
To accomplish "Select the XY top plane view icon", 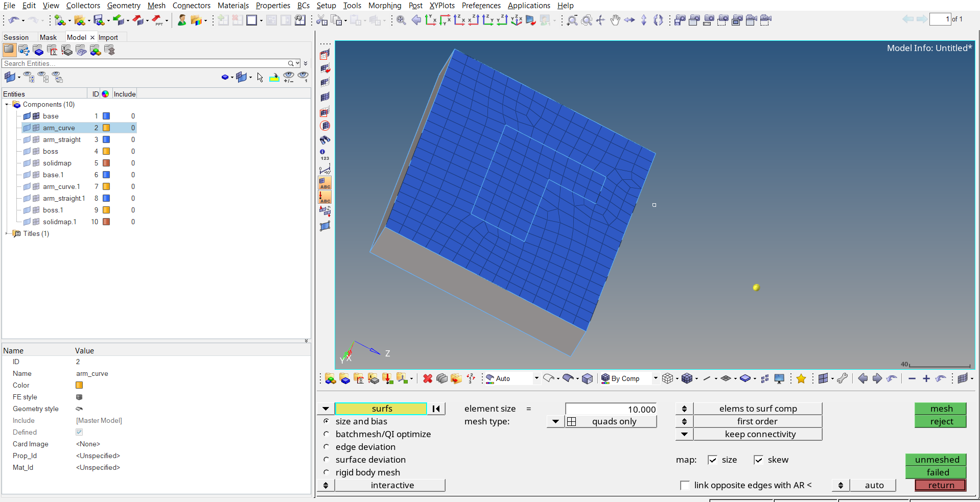I will pos(431,20).
